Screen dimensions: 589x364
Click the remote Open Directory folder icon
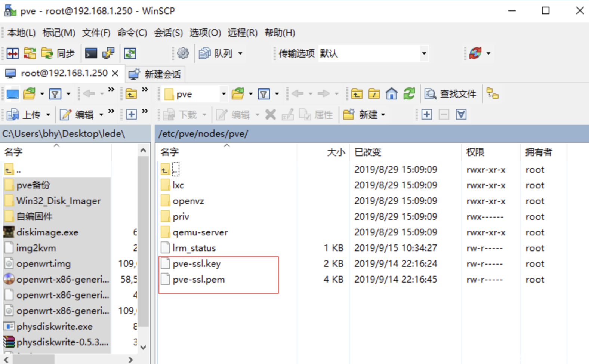[238, 94]
